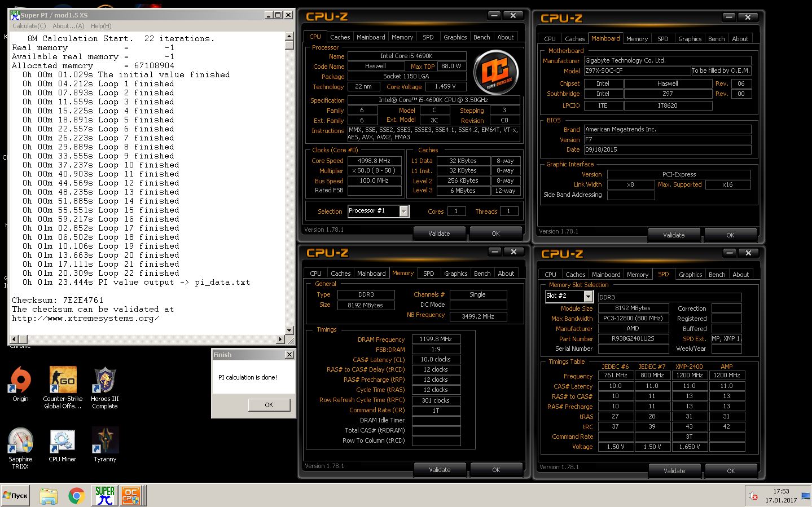Click the Core Speed 4998.8 MHz field
The height and width of the screenshot is (507, 812).
pos(375,161)
